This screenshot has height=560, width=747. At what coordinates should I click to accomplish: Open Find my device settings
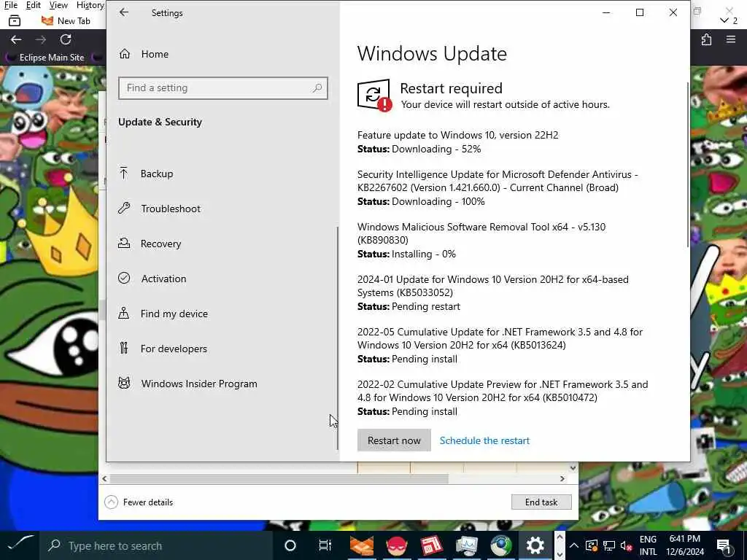(x=163, y=314)
